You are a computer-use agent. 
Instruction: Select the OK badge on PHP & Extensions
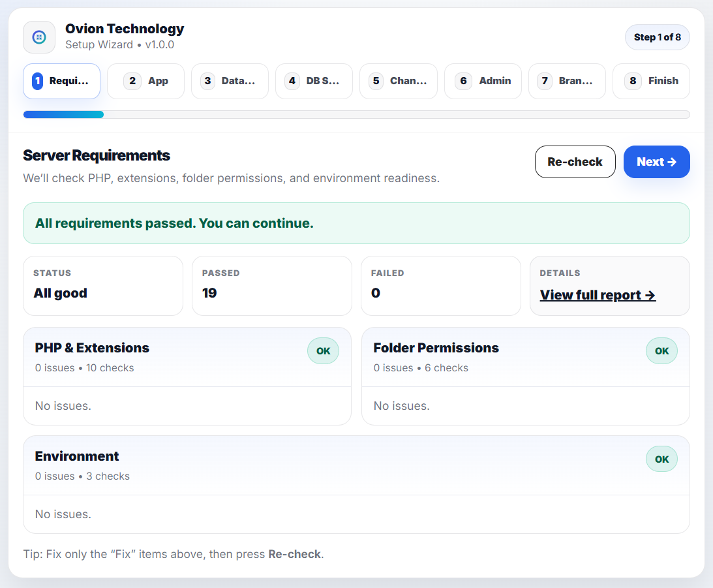click(323, 350)
